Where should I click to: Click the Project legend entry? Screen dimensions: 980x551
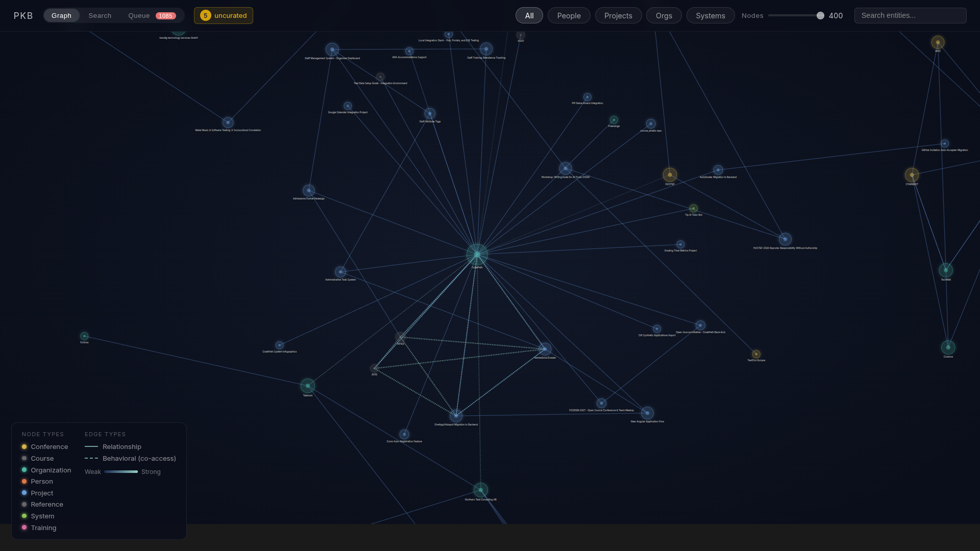coord(37,493)
